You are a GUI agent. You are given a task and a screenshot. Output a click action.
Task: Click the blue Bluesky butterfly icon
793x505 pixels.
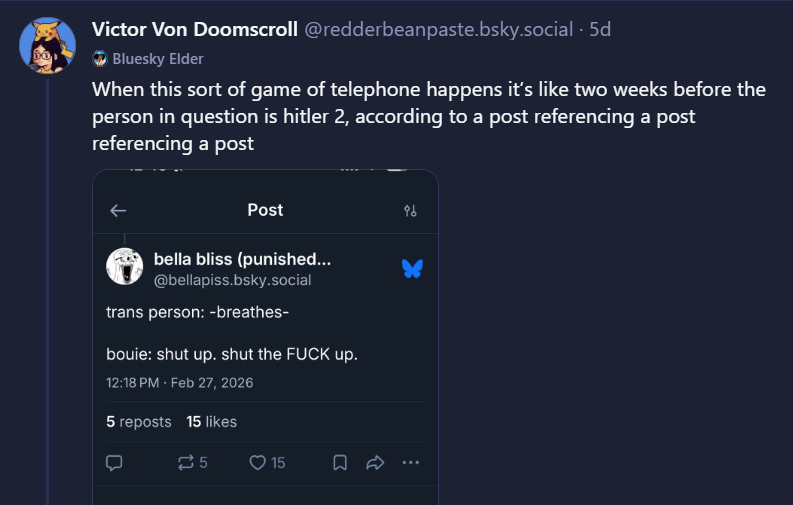411,268
